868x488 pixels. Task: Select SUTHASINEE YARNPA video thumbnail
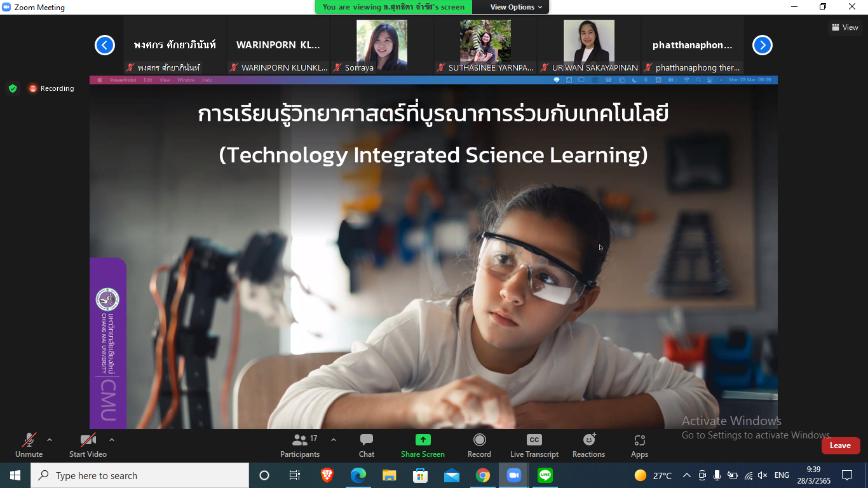[x=485, y=45]
